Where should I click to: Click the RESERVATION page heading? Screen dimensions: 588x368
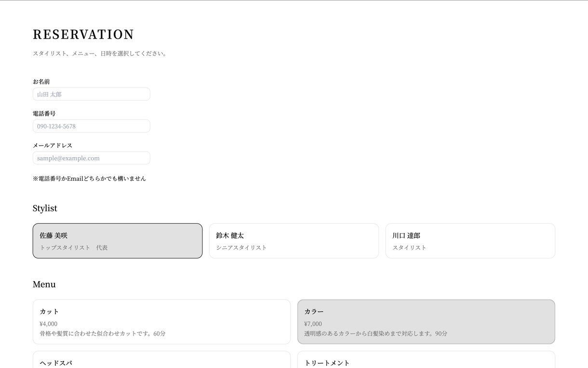coord(83,35)
